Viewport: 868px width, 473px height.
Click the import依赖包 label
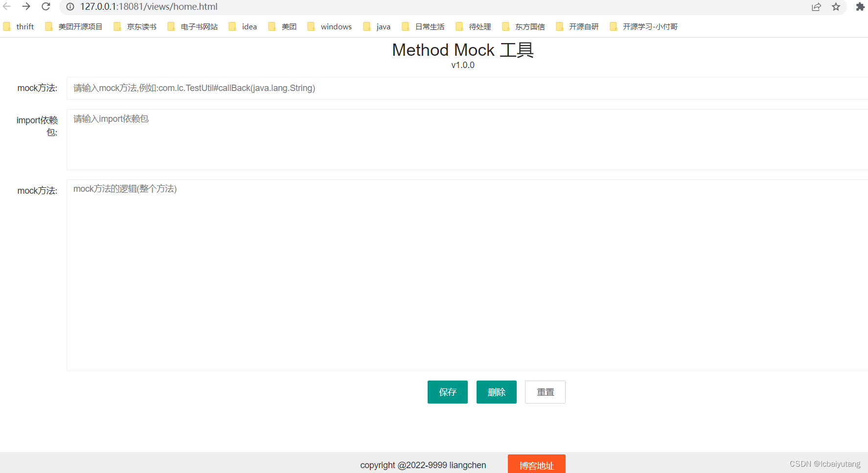[37, 126]
